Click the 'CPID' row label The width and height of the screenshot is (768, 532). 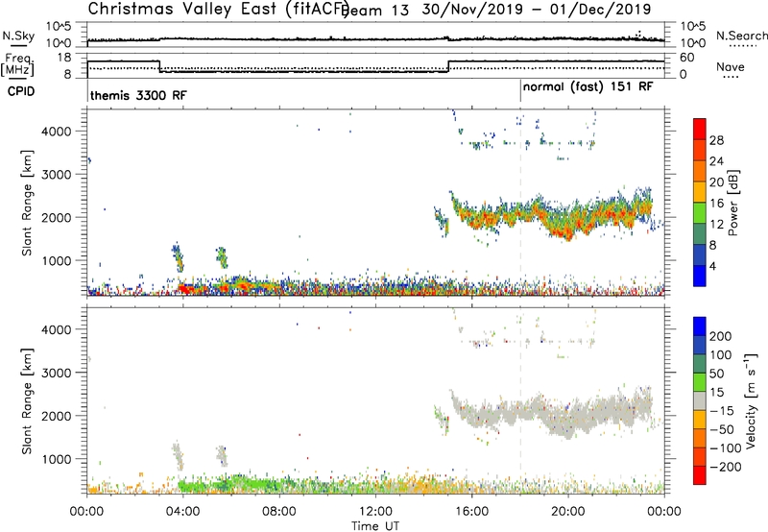pyautogui.click(x=21, y=91)
